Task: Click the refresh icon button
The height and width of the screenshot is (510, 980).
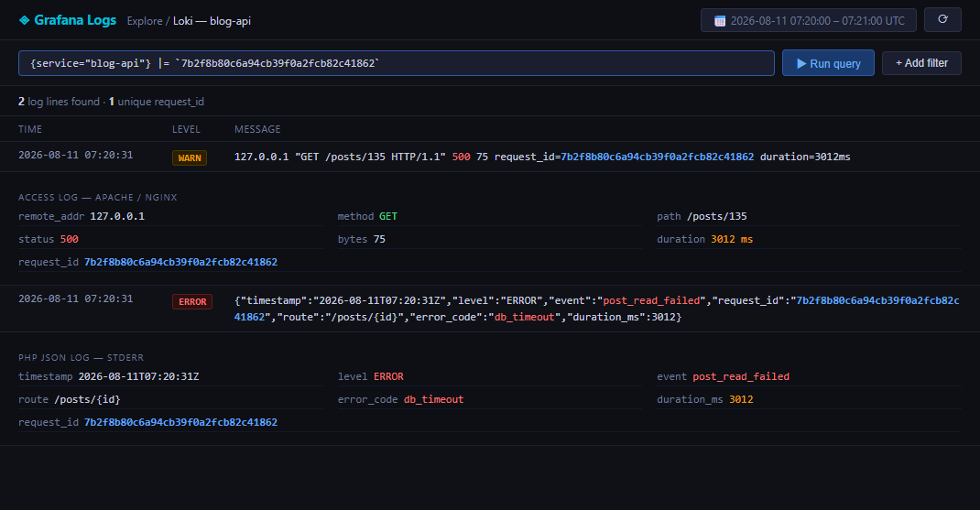Action: (x=942, y=19)
